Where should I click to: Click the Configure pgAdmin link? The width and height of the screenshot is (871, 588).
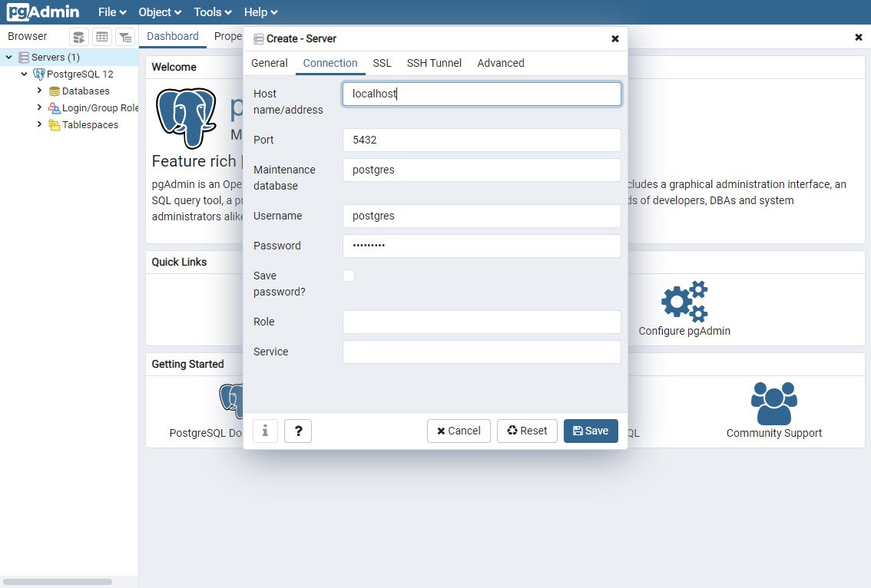coord(684,331)
